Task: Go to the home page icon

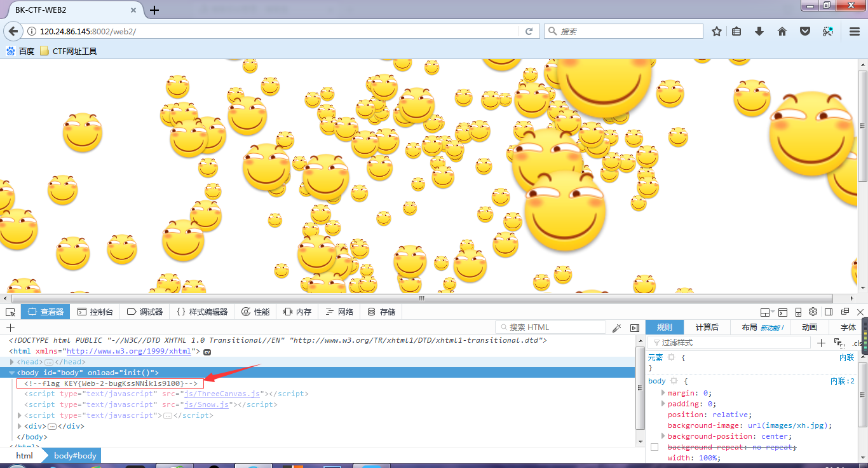Action: (782, 31)
